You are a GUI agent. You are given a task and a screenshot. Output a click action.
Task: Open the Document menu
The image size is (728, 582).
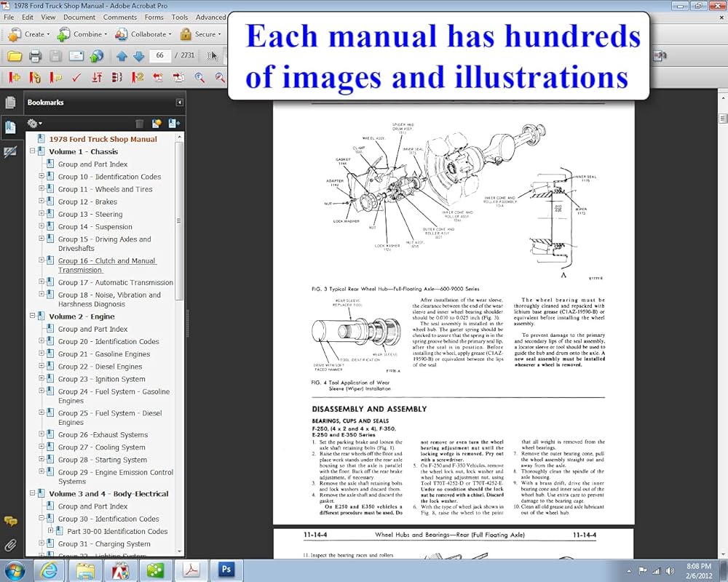pyautogui.click(x=79, y=17)
